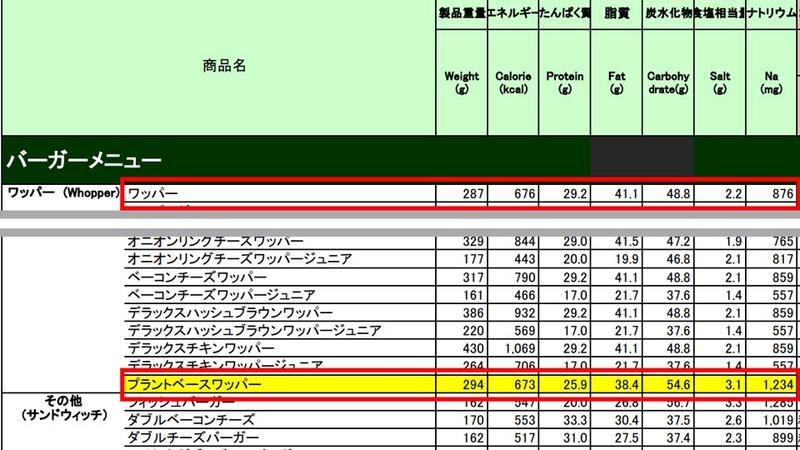Click sodium value 899
This screenshot has width=800, height=450.
782,438
